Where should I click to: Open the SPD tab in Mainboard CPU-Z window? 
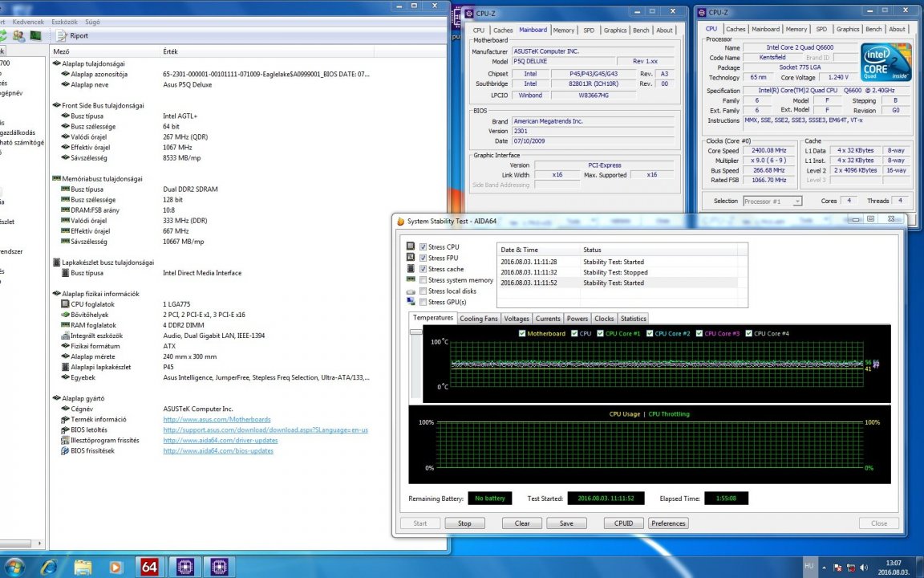pos(589,31)
